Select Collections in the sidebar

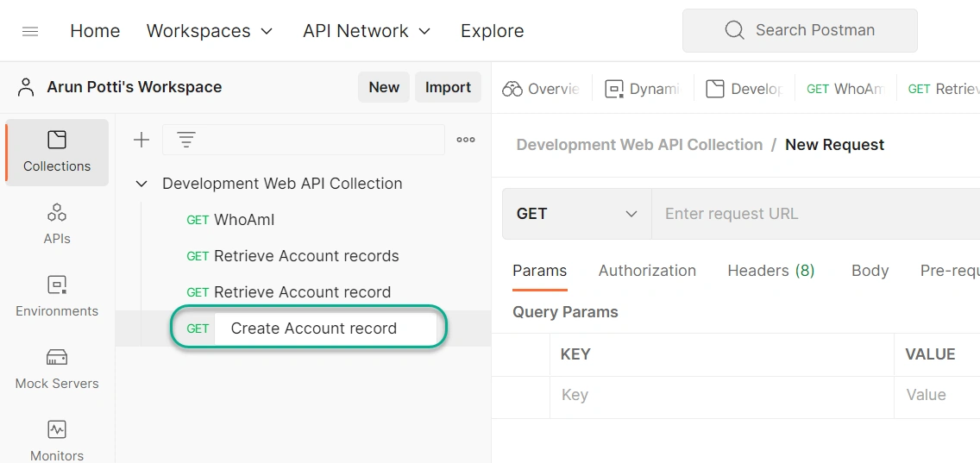[57, 152]
